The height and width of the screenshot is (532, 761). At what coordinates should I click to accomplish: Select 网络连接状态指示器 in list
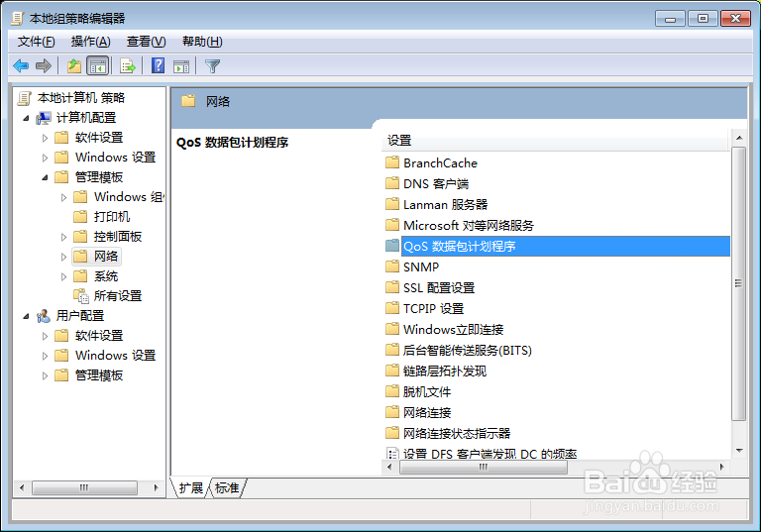[457, 433]
